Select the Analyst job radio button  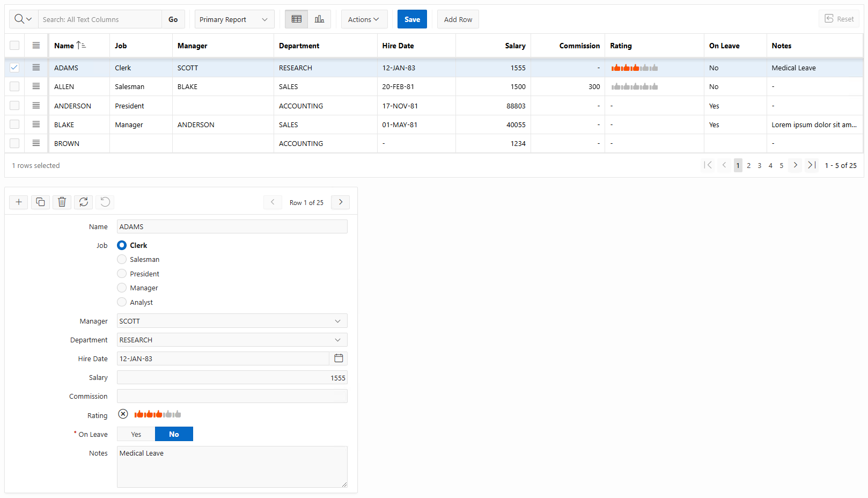point(122,302)
